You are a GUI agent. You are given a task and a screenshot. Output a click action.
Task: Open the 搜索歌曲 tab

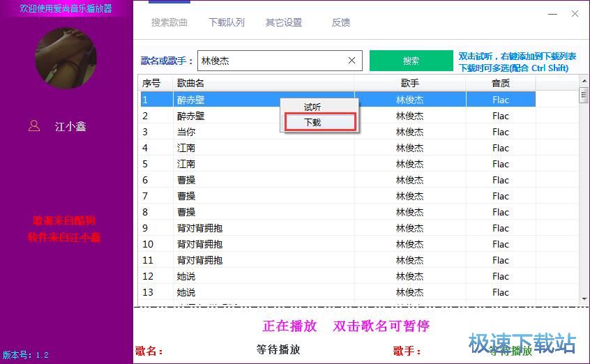coord(169,22)
